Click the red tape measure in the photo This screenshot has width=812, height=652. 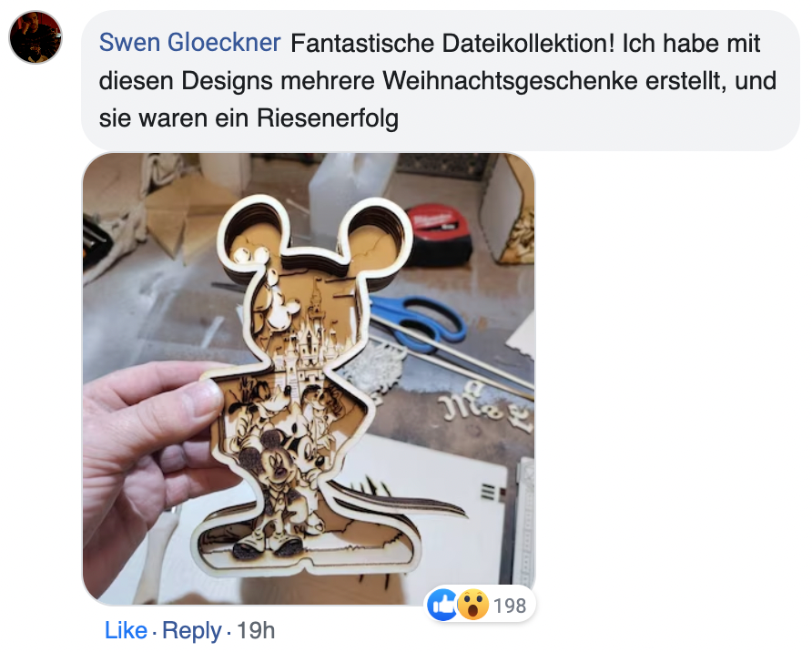tap(438, 234)
